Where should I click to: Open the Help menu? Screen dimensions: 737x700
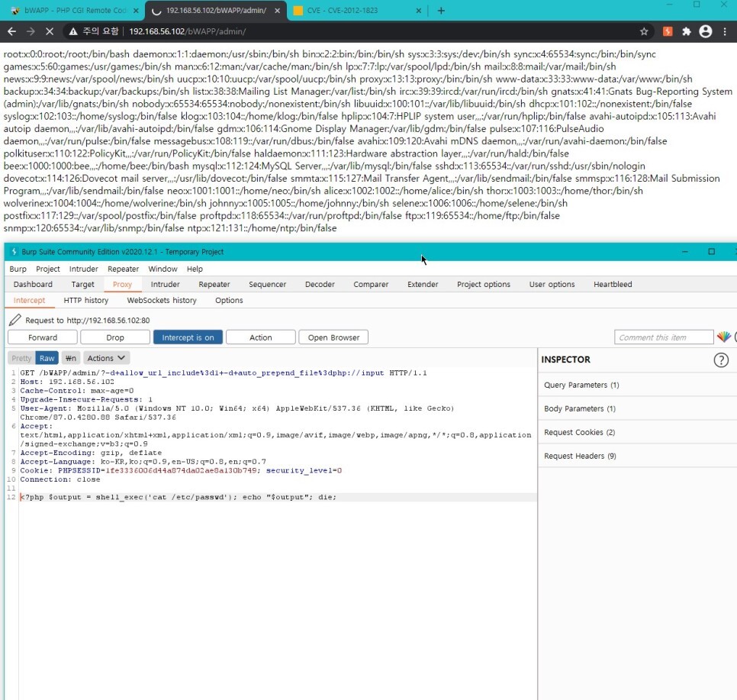195,269
